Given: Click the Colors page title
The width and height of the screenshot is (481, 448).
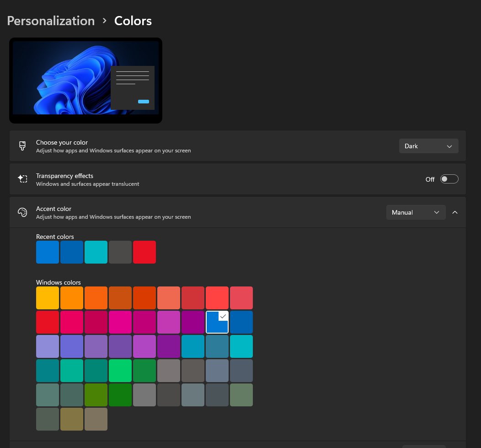Looking at the screenshot, I should [133, 21].
